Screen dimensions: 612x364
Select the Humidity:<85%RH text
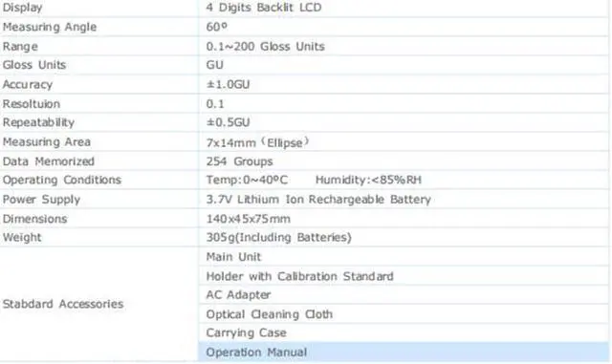coord(368,180)
